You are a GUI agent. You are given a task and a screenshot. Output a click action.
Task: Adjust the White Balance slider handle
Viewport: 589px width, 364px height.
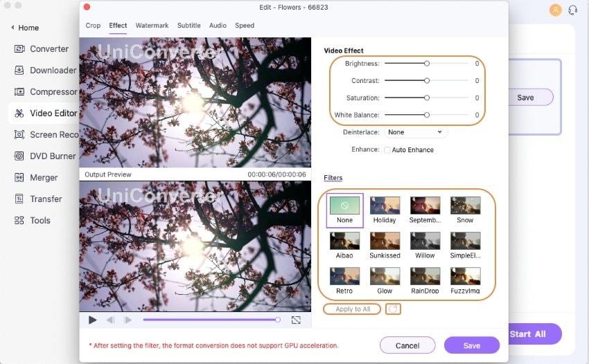[427, 115]
